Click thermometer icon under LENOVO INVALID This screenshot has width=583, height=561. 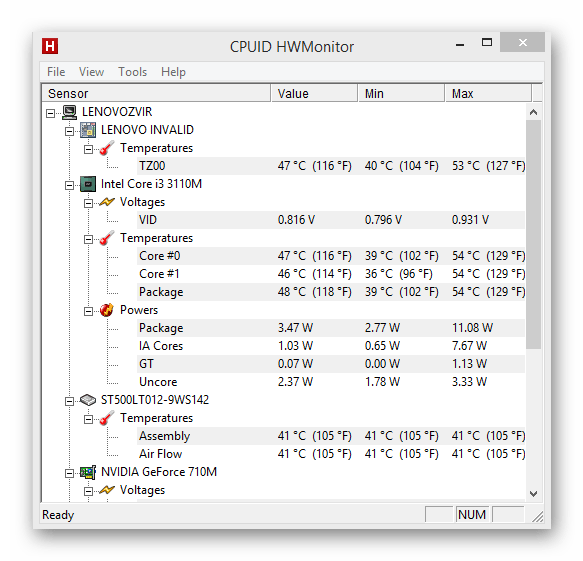point(107,148)
